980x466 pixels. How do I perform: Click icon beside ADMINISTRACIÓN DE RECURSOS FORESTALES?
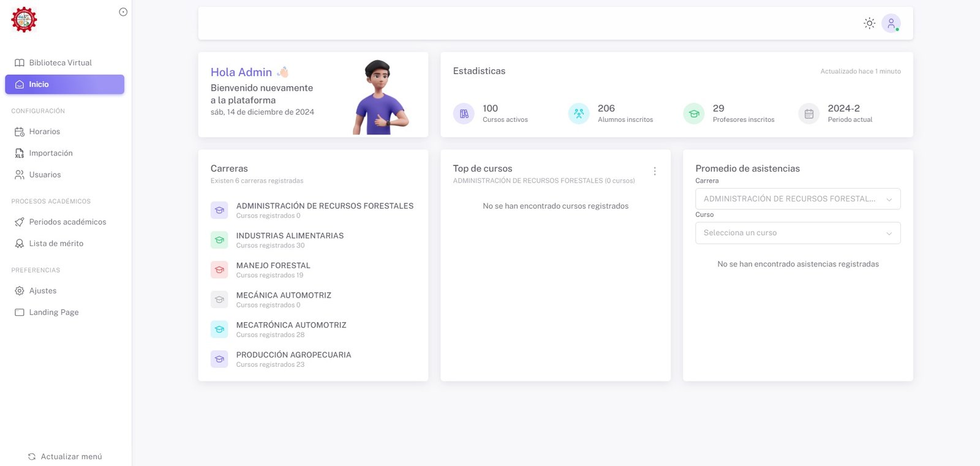pos(219,210)
